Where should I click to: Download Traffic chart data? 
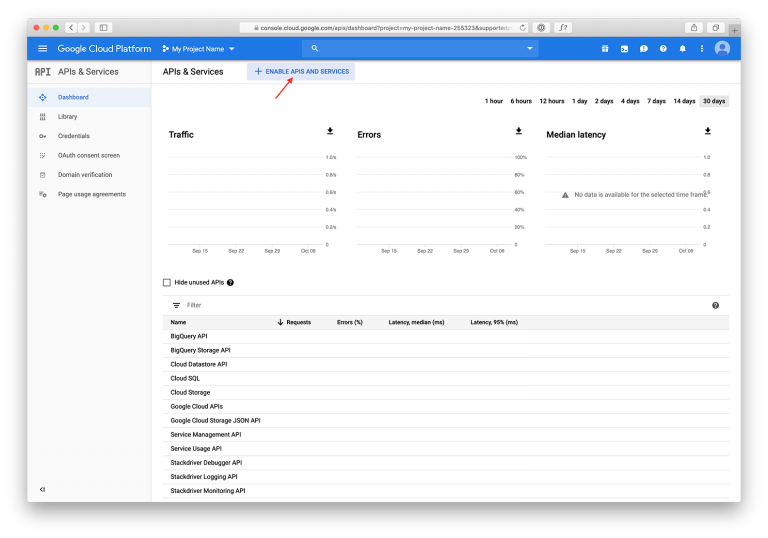pyautogui.click(x=330, y=131)
